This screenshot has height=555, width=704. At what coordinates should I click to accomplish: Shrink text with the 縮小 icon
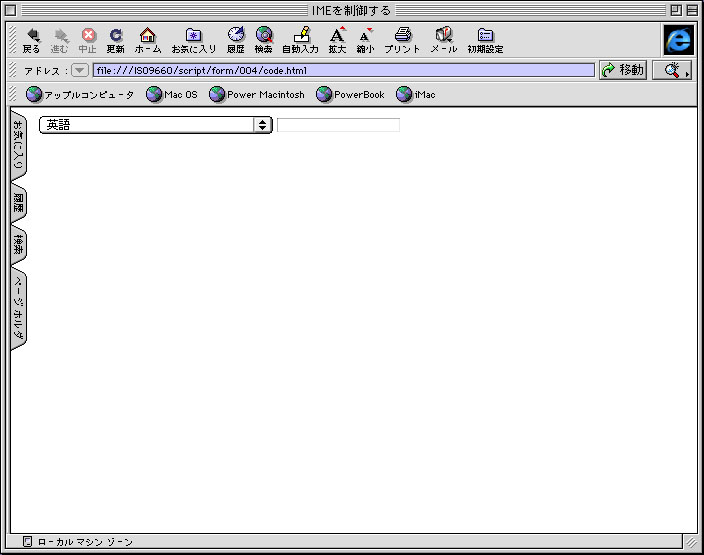coord(365,40)
